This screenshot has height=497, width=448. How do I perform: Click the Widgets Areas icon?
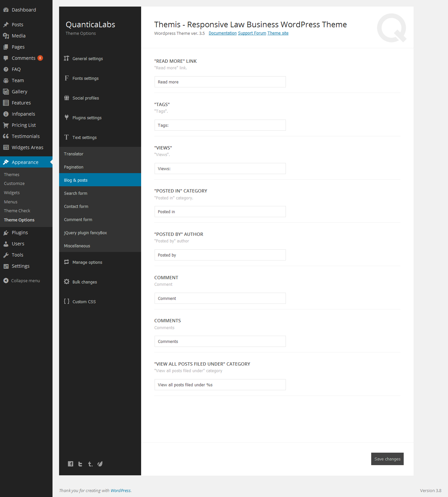[6, 147]
